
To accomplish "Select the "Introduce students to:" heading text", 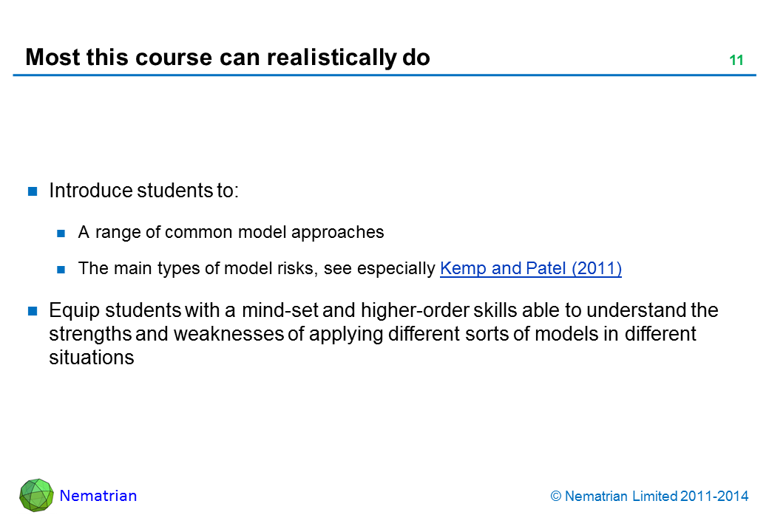I will 143,191.
